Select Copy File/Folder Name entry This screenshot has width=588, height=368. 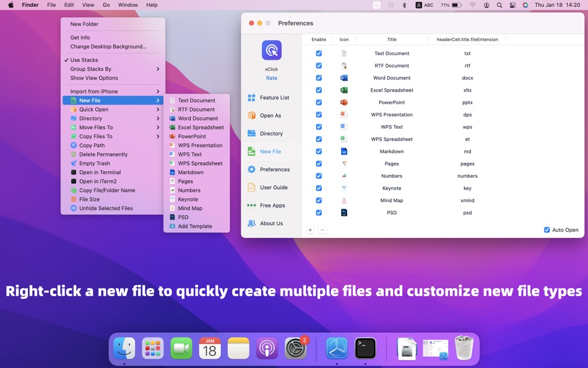[113, 190]
